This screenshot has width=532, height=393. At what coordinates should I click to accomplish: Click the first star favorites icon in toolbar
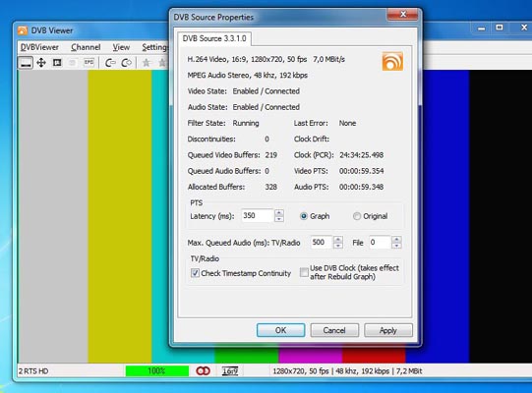pos(147,63)
